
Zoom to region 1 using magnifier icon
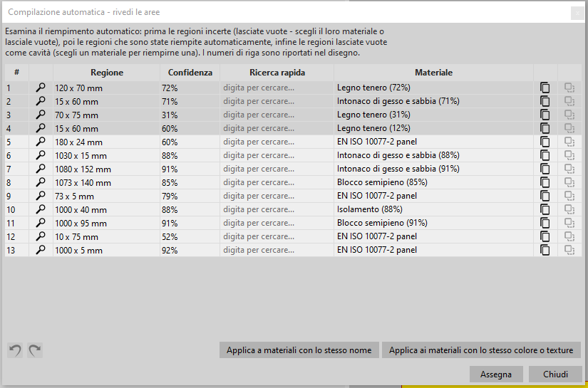pyautogui.click(x=41, y=88)
